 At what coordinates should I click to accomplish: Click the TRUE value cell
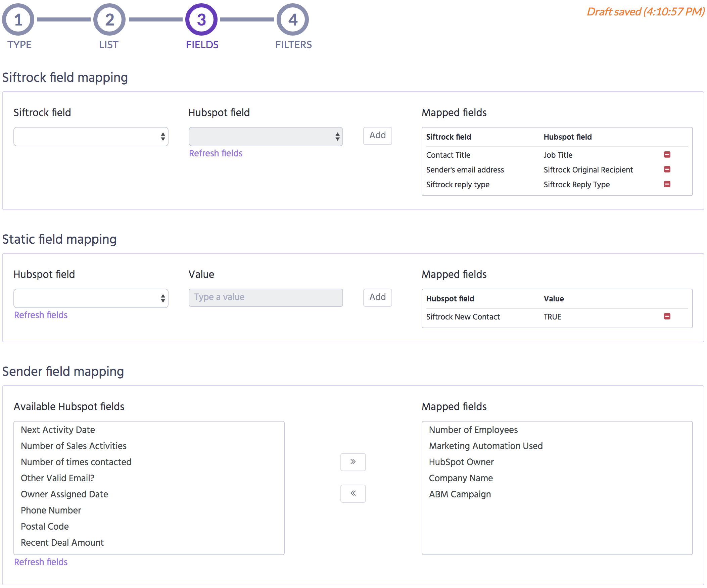[552, 317]
